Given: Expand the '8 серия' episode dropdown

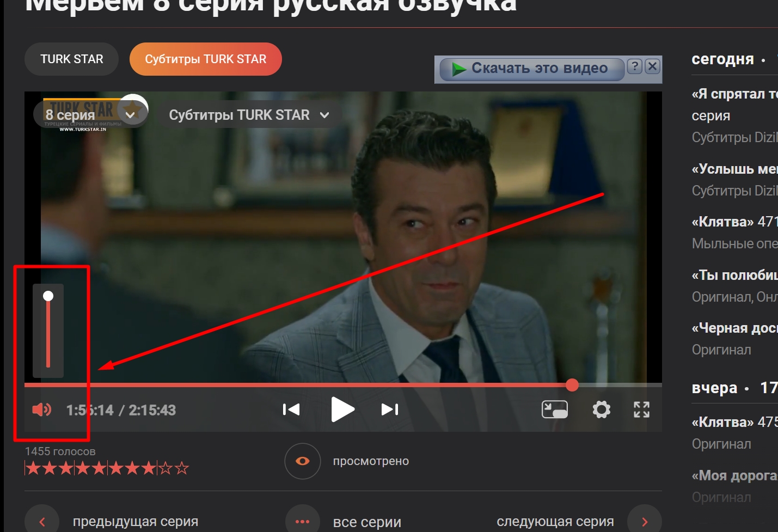Looking at the screenshot, I should coord(90,115).
